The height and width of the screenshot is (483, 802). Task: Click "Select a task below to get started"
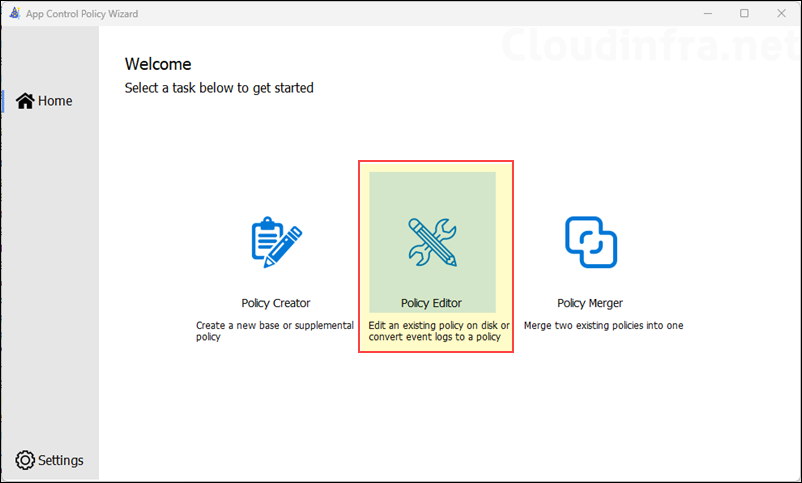219,88
